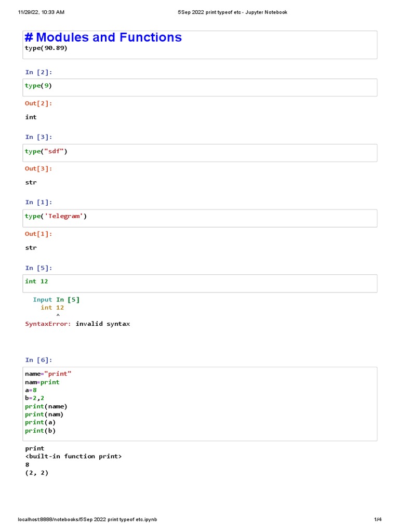Click the In [2] prompt label
Screen dimensions: 399x532
38,72
